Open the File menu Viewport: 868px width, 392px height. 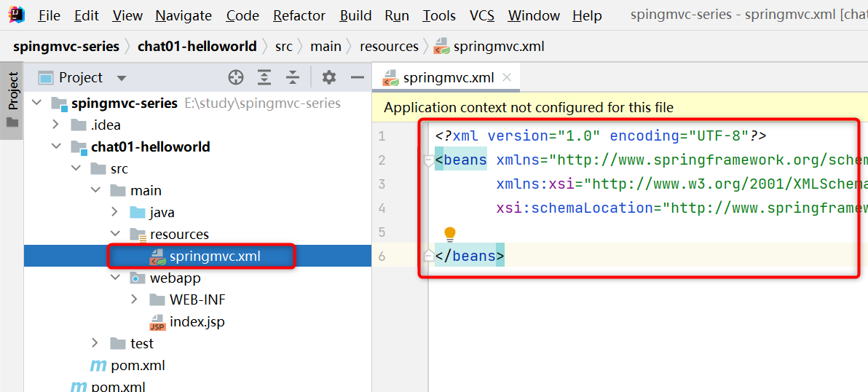coord(50,15)
